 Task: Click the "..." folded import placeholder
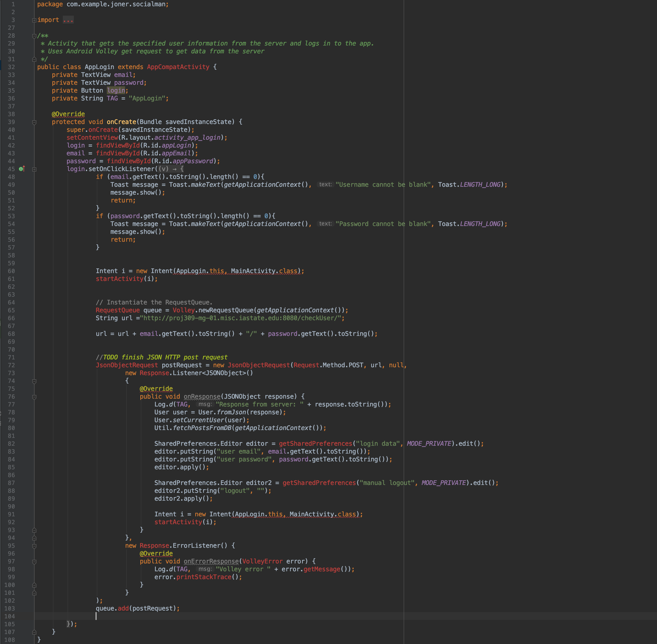[68, 20]
